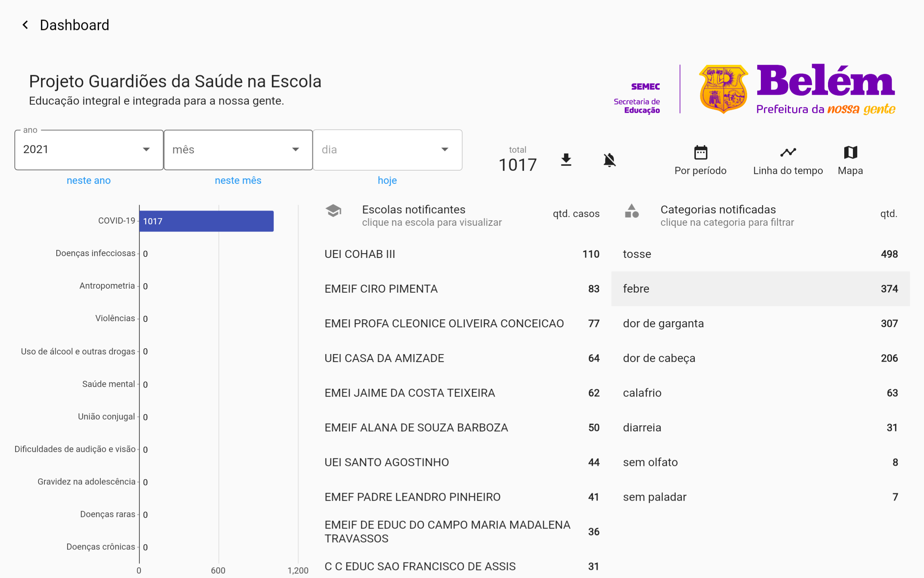
Task: Select EMEI JAIME DA COSTA TEIXEIRA
Action: 462,393
